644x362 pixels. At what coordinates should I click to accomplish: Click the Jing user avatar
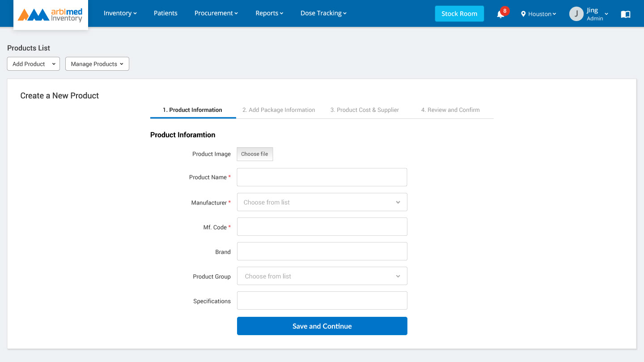tap(576, 14)
